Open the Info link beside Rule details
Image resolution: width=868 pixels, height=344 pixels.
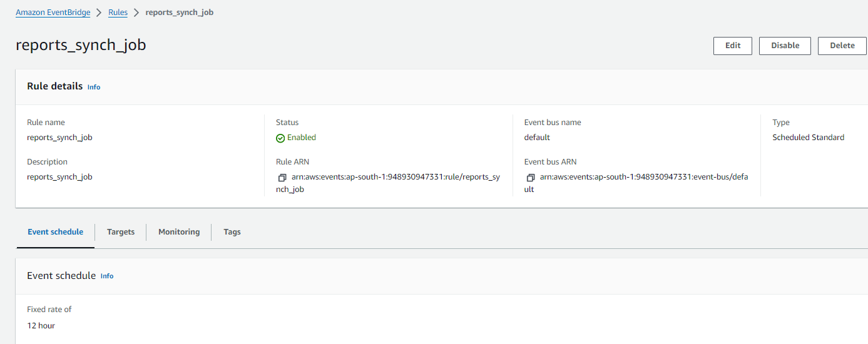point(94,88)
